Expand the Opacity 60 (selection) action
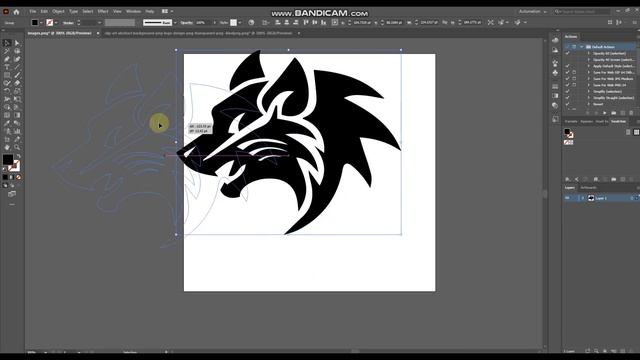This screenshot has width=640, height=360. coord(589,53)
